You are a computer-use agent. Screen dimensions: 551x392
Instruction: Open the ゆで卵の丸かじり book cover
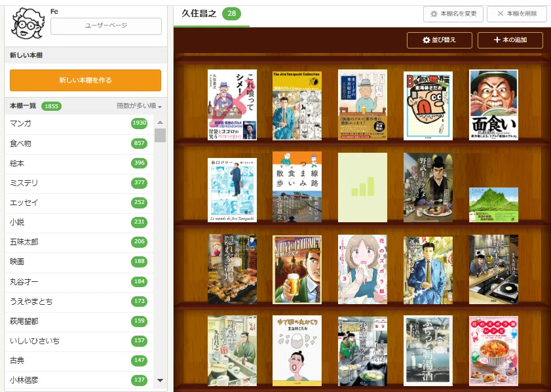(297, 351)
